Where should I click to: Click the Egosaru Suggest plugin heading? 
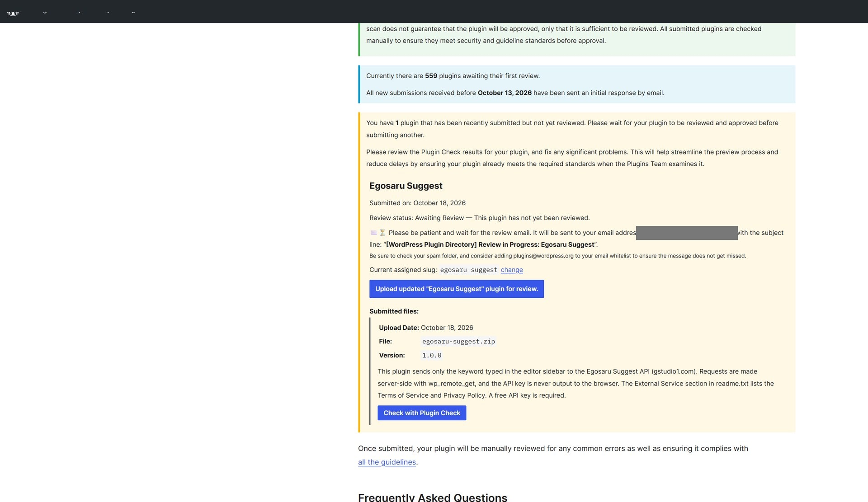click(406, 186)
